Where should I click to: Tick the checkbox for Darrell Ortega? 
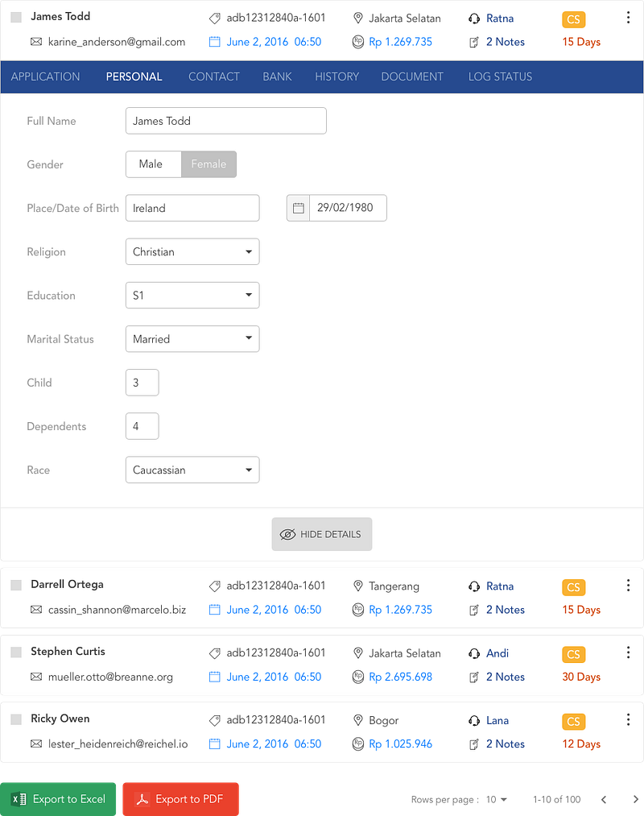(x=16, y=585)
